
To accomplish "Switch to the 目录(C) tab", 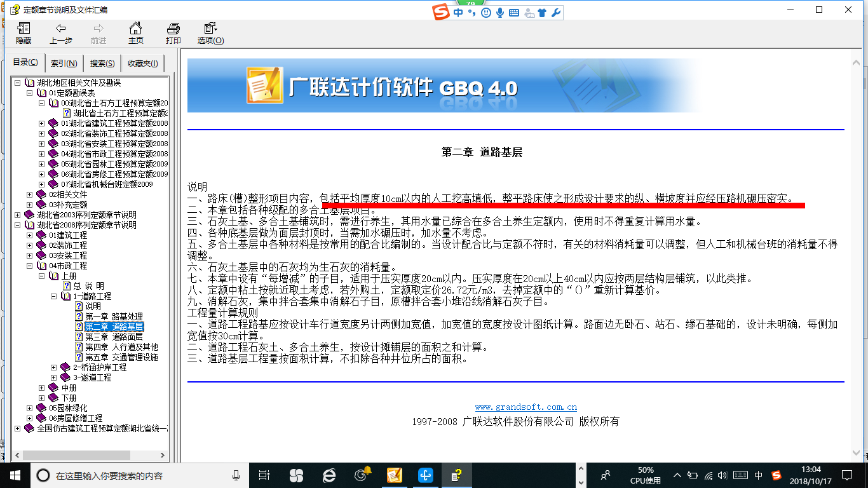I will pyautogui.click(x=25, y=63).
